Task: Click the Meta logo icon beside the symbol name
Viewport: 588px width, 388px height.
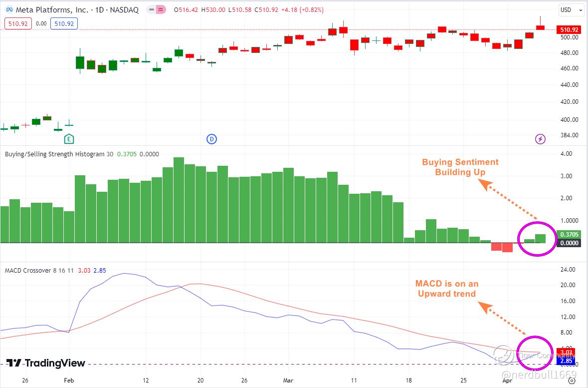Action: pyautogui.click(x=9, y=10)
